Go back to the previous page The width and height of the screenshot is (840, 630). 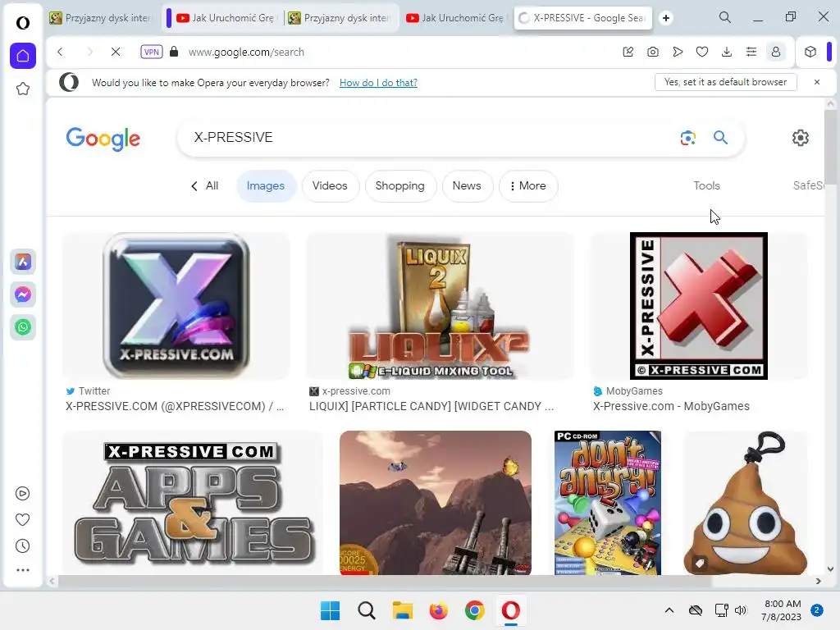click(60, 52)
